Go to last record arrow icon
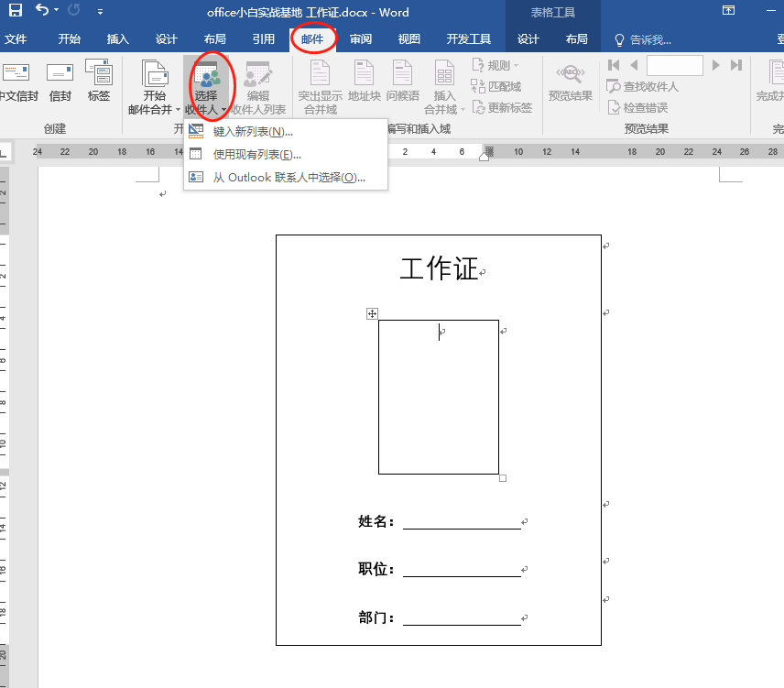The image size is (784, 688). [736, 65]
